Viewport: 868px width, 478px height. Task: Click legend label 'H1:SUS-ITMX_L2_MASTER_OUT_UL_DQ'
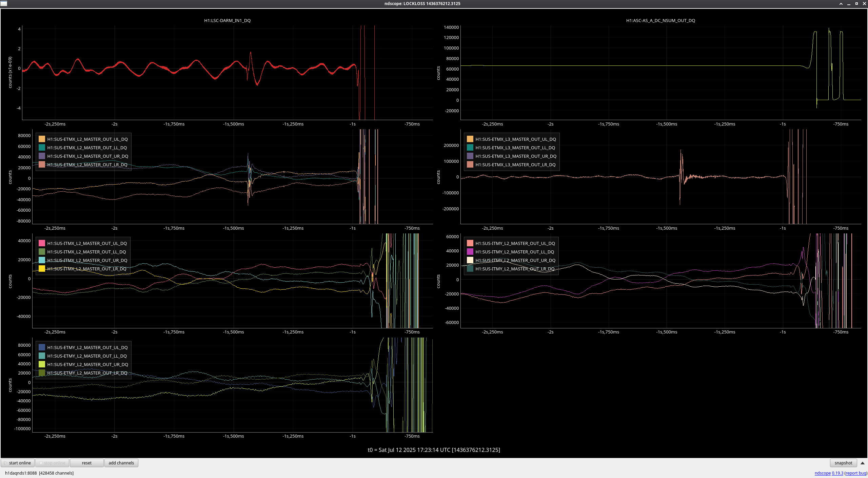(x=87, y=243)
